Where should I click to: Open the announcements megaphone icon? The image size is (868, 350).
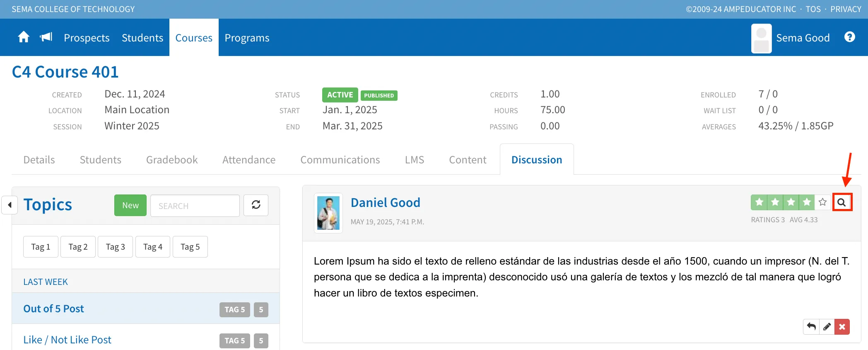tap(46, 37)
